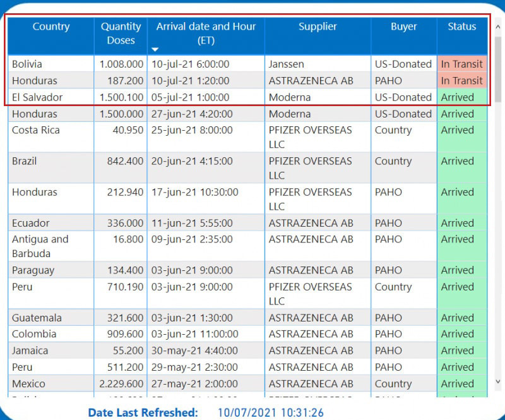Click the Status column header

pyautogui.click(x=461, y=27)
